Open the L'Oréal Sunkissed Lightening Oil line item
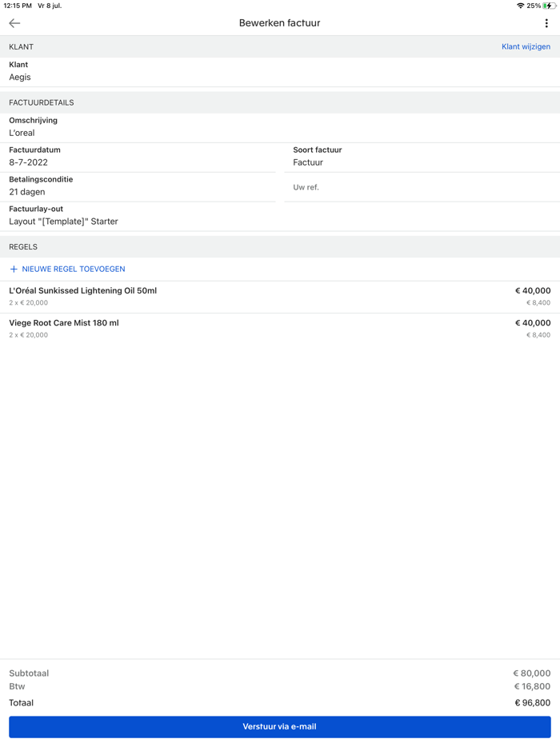560x747 pixels. [x=280, y=296]
